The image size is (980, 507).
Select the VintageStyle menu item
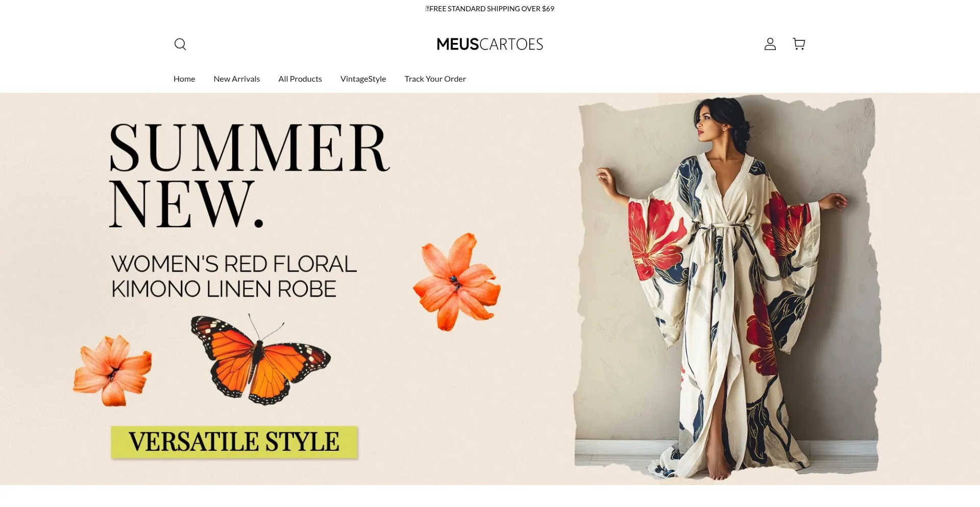(x=363, y=79)
